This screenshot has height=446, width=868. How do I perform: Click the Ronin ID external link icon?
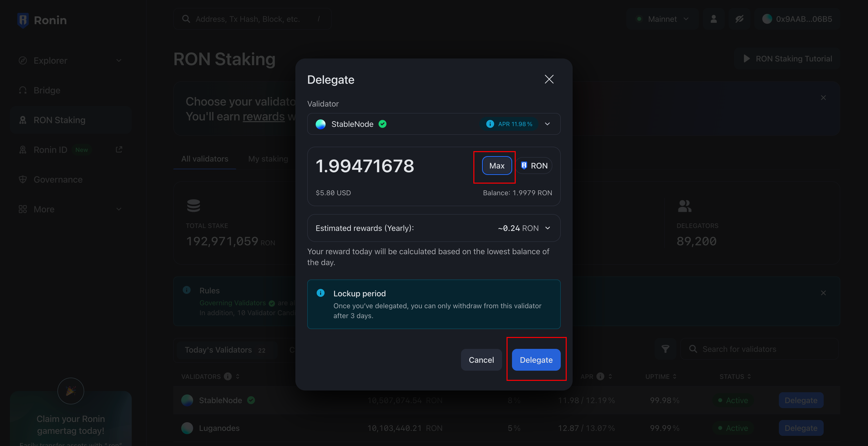tap(119, 149)
